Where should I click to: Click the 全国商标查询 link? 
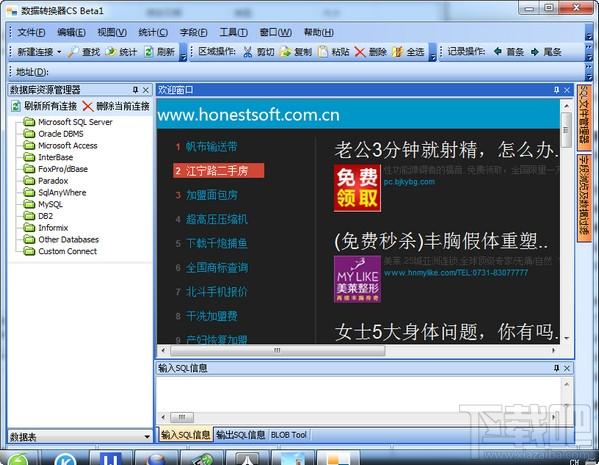pos(217,267)
